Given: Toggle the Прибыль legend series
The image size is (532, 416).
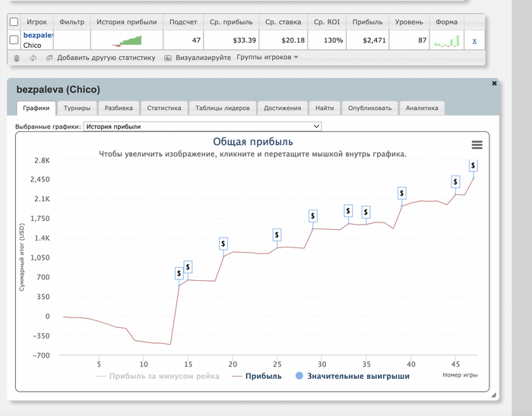Looking at the screenshot, I should [257, 376].
